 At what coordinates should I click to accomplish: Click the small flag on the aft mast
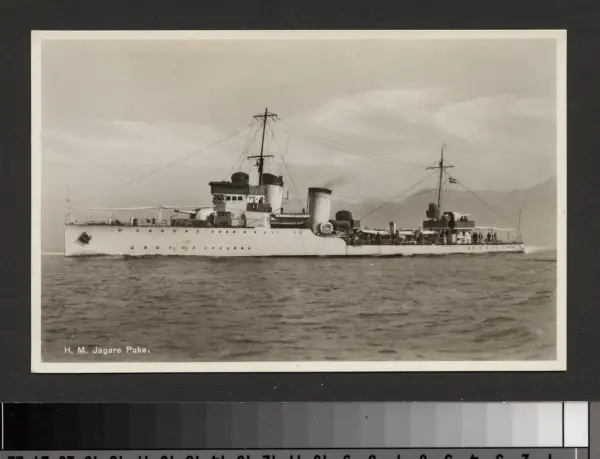coord(453,180)
